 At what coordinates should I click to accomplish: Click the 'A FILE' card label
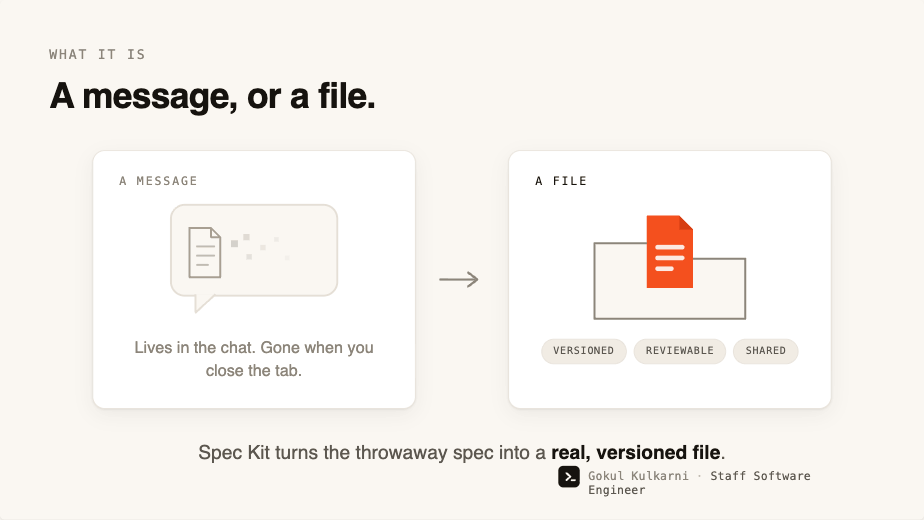[x=560, y=181]
